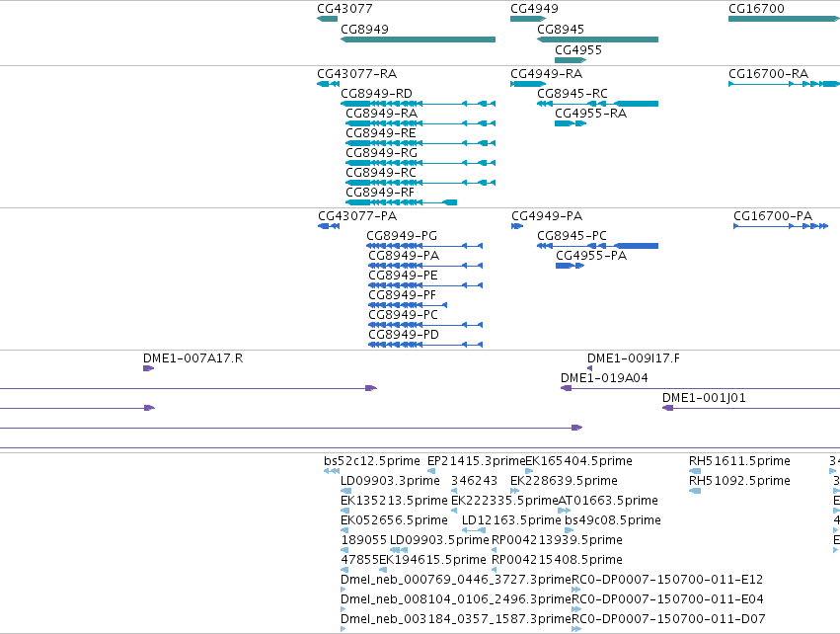Image resolution: width=840 pixels, height=634 pixels.
Task: Click the CG8949 gene bar
Action: click(x=418, y=40)
